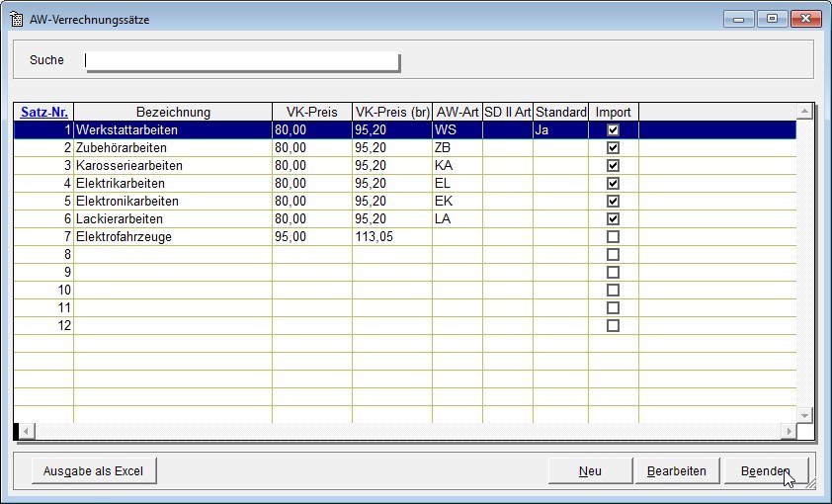The width and height of the screenshot is (832, 504).
Task: Enable Import checkbox in row 8
Action: pos(613,254)
